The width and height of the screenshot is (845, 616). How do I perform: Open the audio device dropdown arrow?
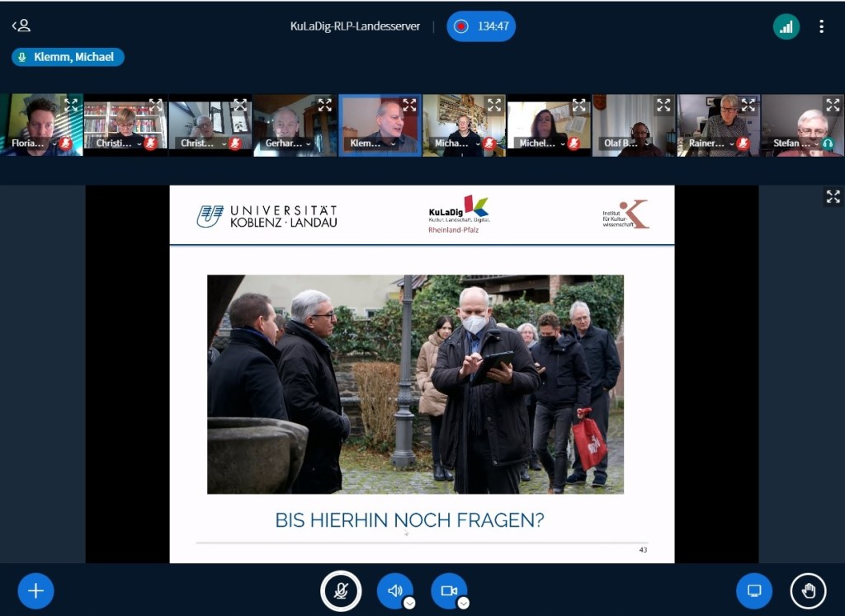[409, 603]
